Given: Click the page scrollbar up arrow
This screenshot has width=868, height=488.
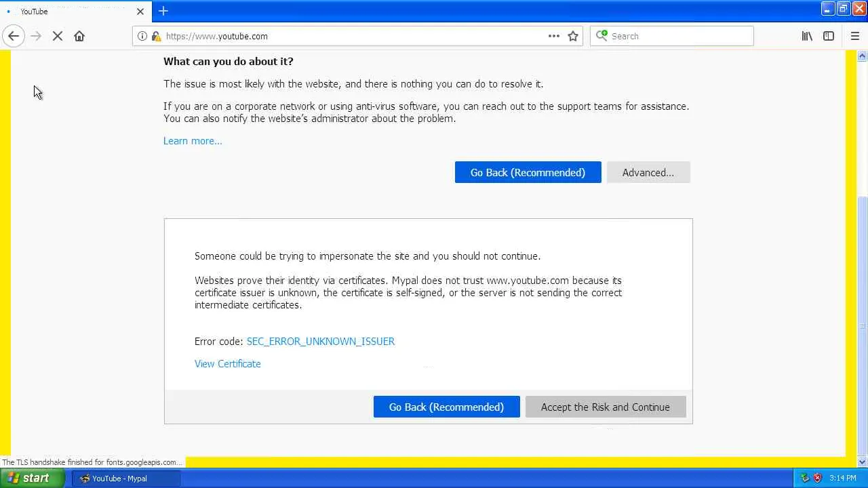Looking at the screenshot, I should (863, 56).
